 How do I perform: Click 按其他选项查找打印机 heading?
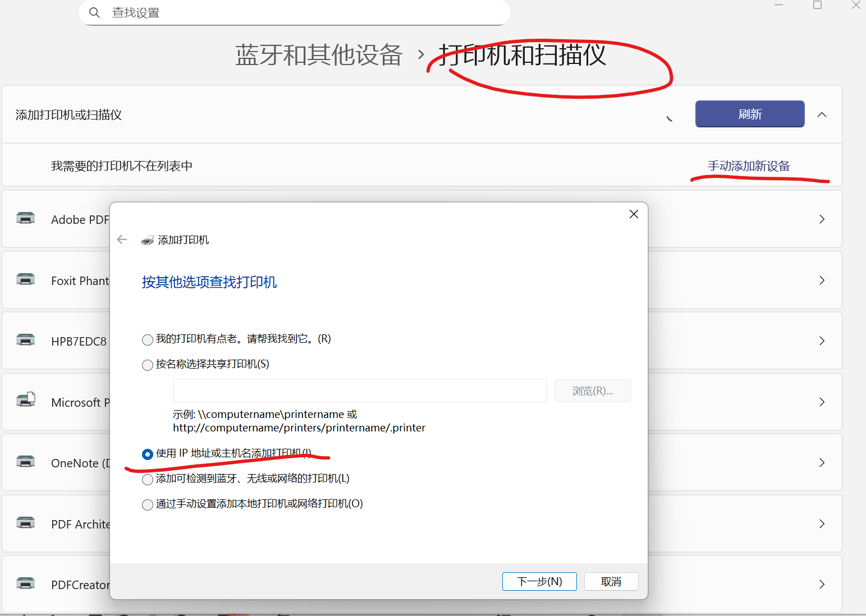[209, 282]
